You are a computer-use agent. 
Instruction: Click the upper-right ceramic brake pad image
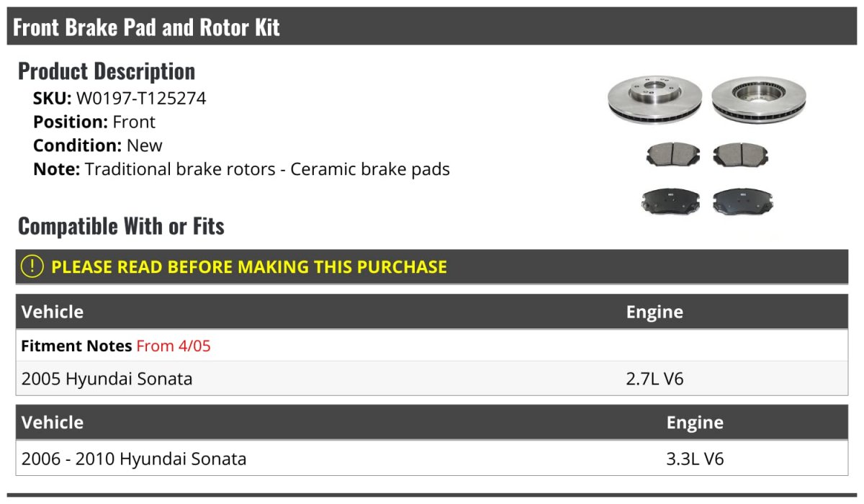(741, 154)
